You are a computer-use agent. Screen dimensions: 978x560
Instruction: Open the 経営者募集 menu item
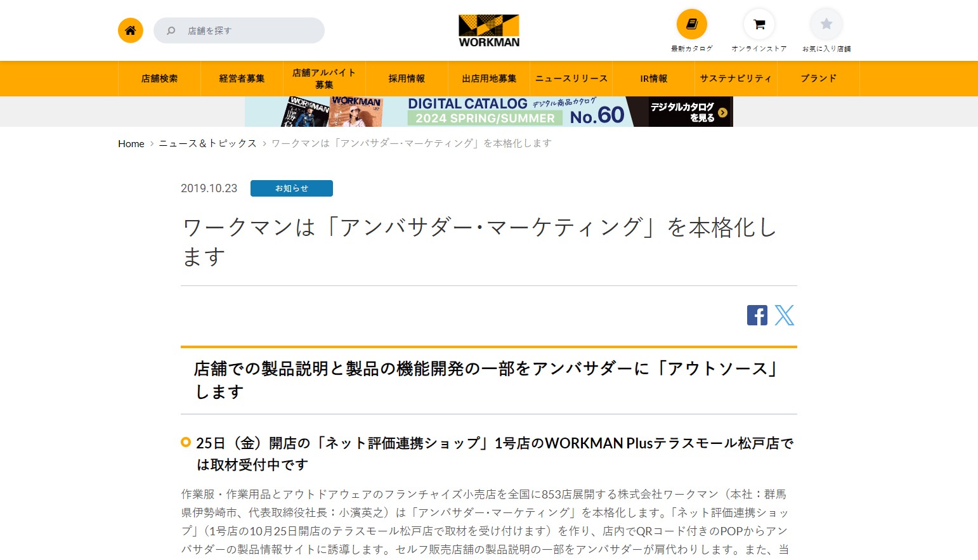point(242,79)
